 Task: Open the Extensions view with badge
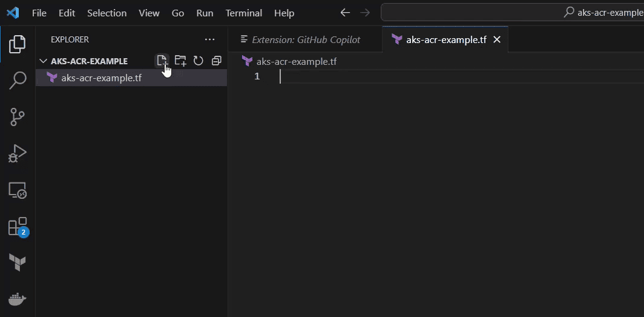(18, 227)
